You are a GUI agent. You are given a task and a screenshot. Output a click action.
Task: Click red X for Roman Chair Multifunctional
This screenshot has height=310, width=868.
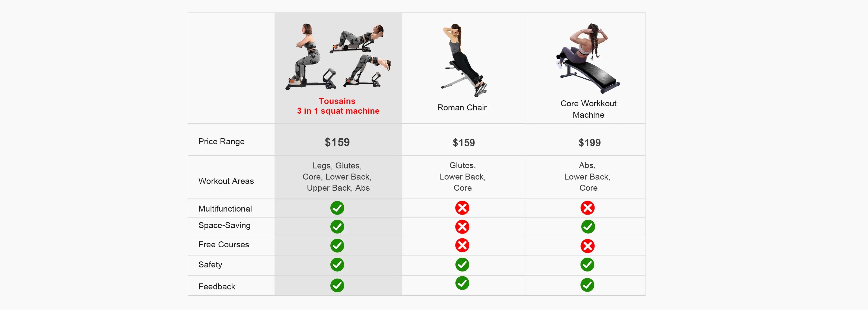(x=462, y=208)
